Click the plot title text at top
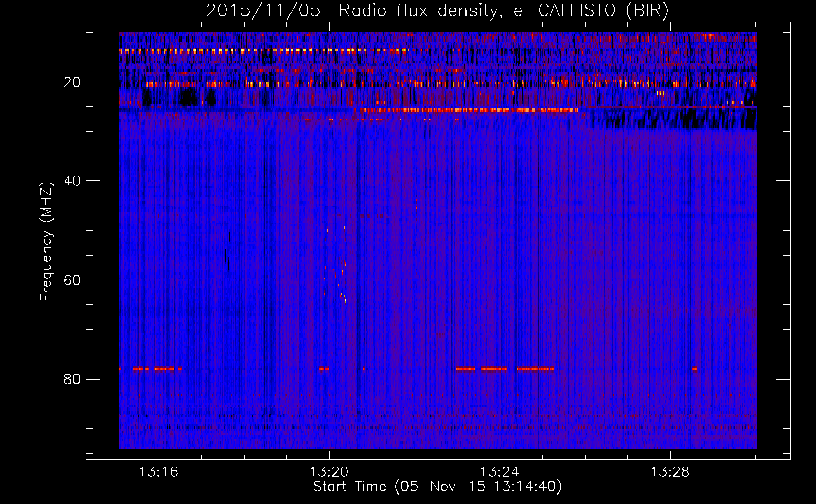 pos(437,11)
